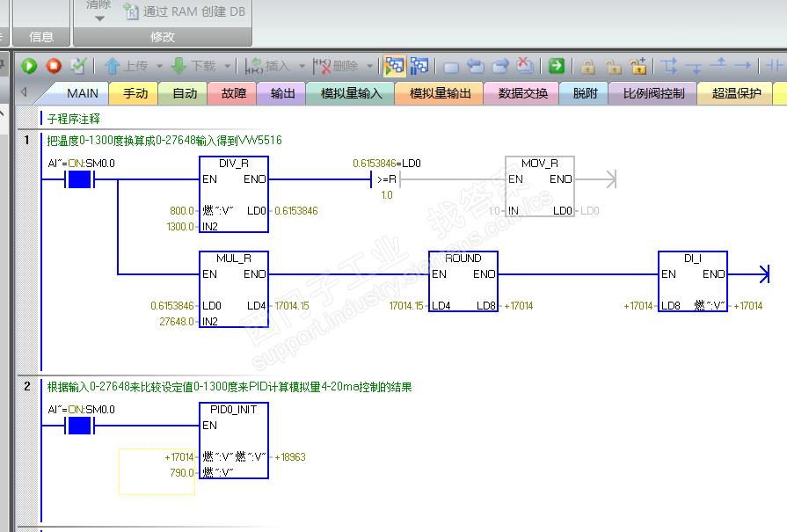
Task: Switch to the 模拟量输出 tab
Action: (441, 93)
